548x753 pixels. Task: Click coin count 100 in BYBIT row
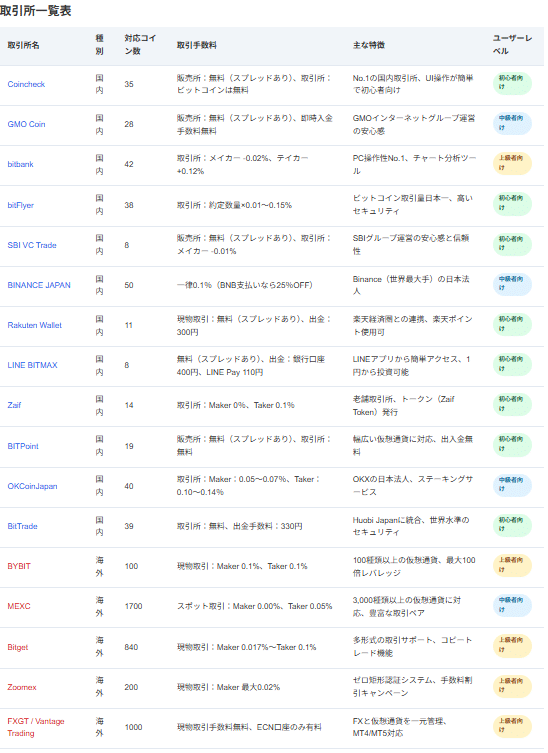coord(131,566)
